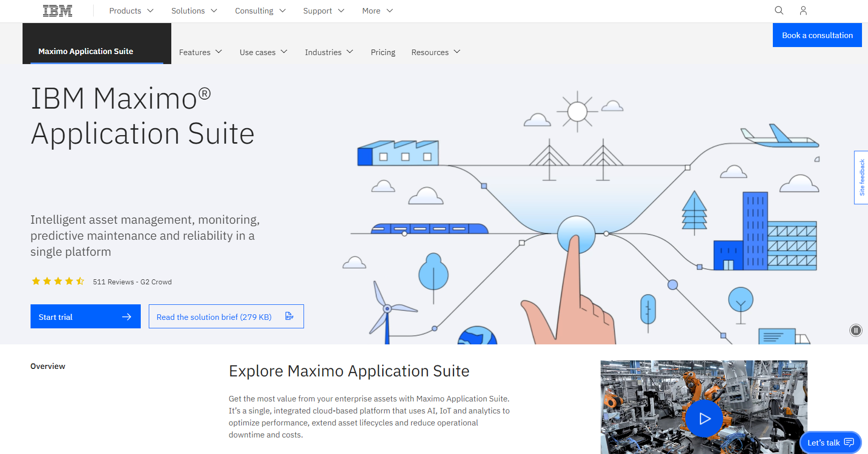Click the Explore Maximo Application Suite heading
Image resolution: width=868 pixels, height=454 pixels.
point(349,371)
